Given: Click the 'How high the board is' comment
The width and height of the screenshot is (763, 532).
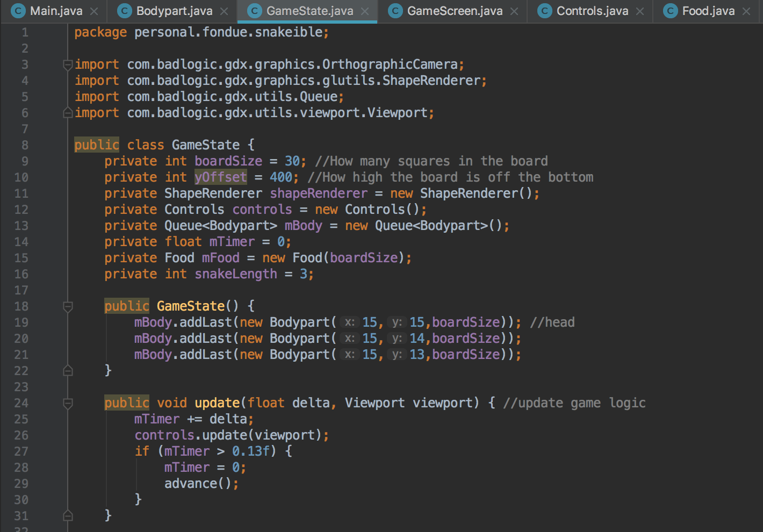Looking at the screenshot, I should [x=450, y=177].
